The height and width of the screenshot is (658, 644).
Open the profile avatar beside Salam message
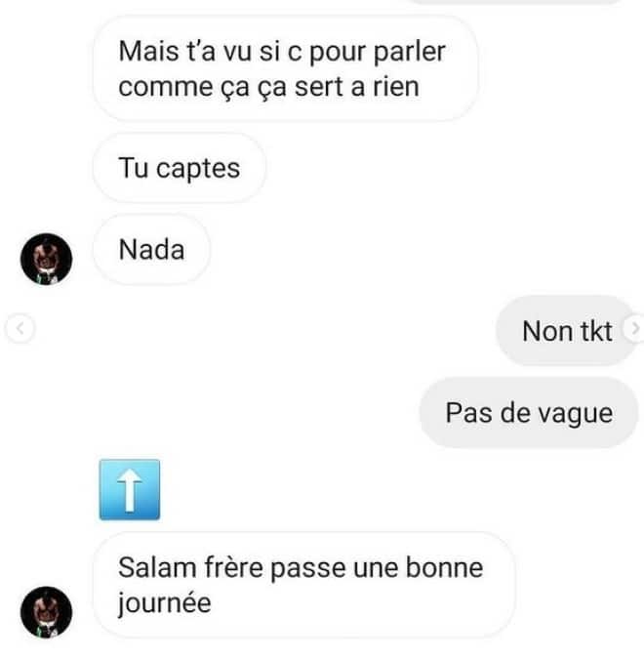pyautogui.click(x=46, y=612)
